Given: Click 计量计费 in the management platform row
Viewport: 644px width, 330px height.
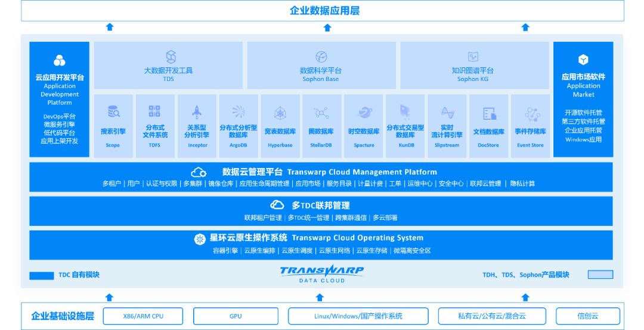Looking at the screenshot, I should (370, 183).
